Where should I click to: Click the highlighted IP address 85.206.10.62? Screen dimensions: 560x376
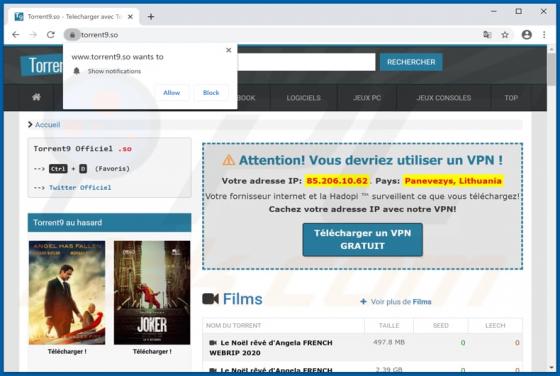coord(337,181)
